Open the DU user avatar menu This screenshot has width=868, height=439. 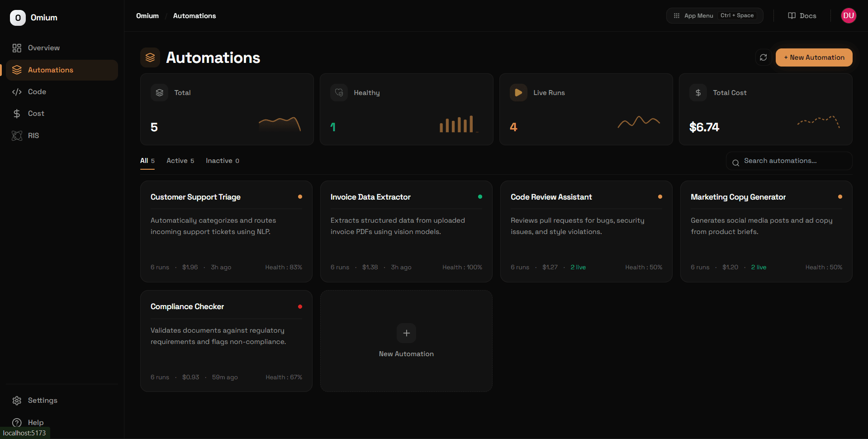[x=849, y=15]
